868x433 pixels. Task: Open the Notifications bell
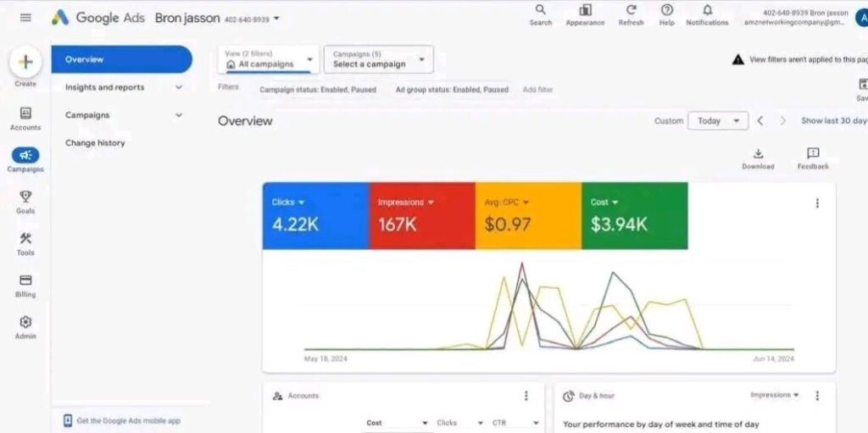click(x=707, y=10)
